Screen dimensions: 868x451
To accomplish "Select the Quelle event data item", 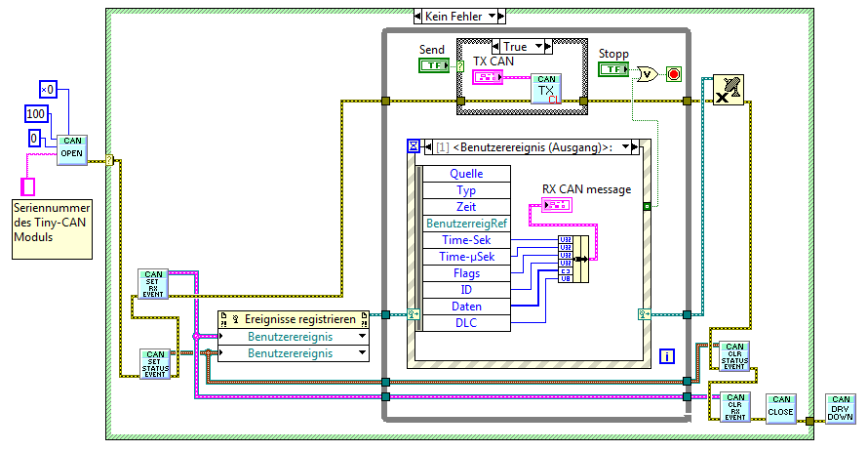I will (x=466, y=174).
